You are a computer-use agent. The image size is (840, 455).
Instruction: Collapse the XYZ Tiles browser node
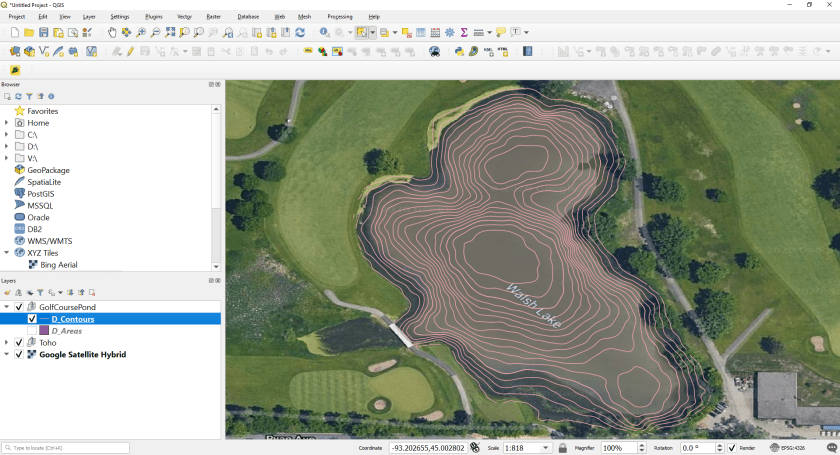point(7,253)
